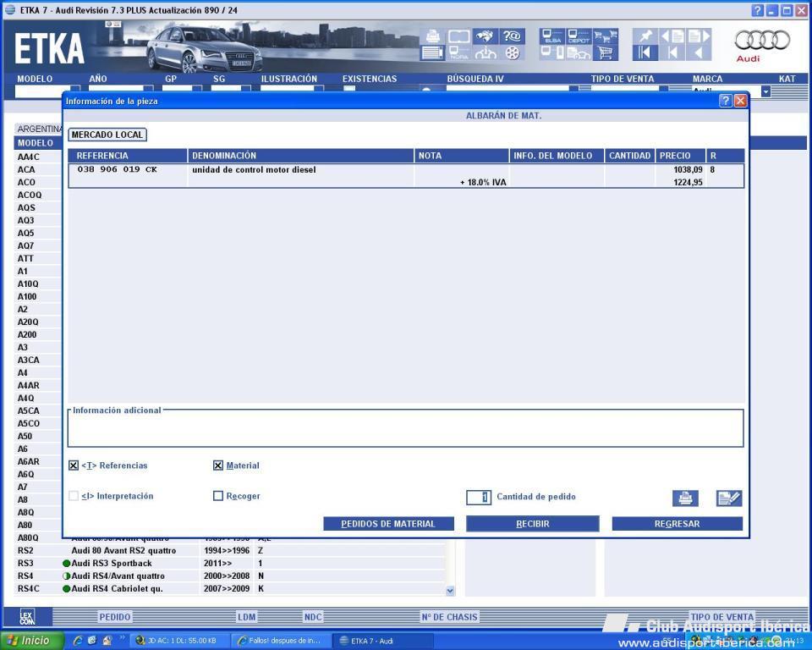Select the Audi RS4/Avant quattro row

point(230,576)
